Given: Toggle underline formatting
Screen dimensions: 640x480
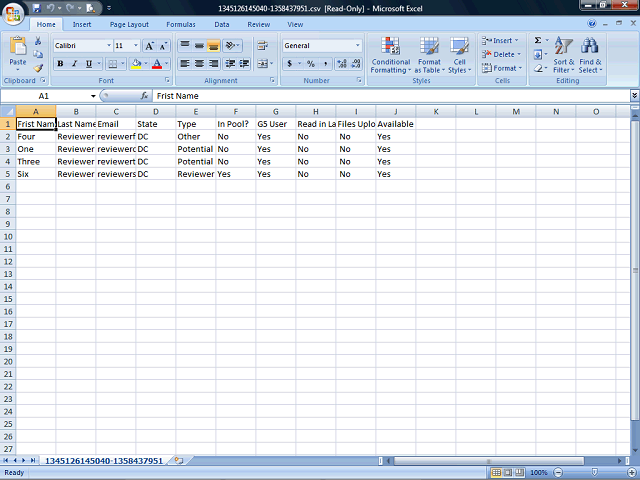Looking at the screenshot, I should (x=88, y=64).
